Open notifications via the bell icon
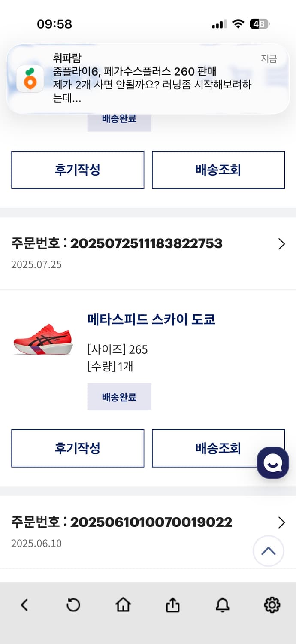296x644 pixels. click(222, 605)
